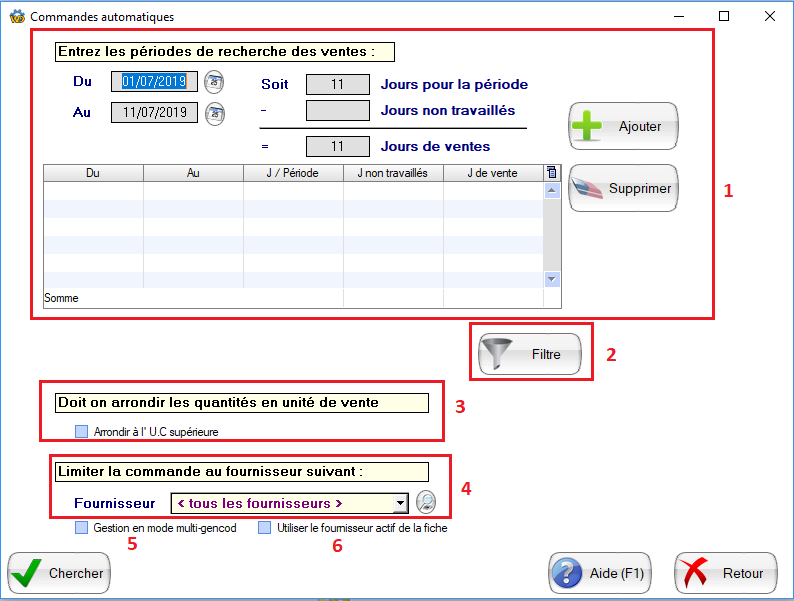Open calendar picker for Au date

[x=214, y=113]
